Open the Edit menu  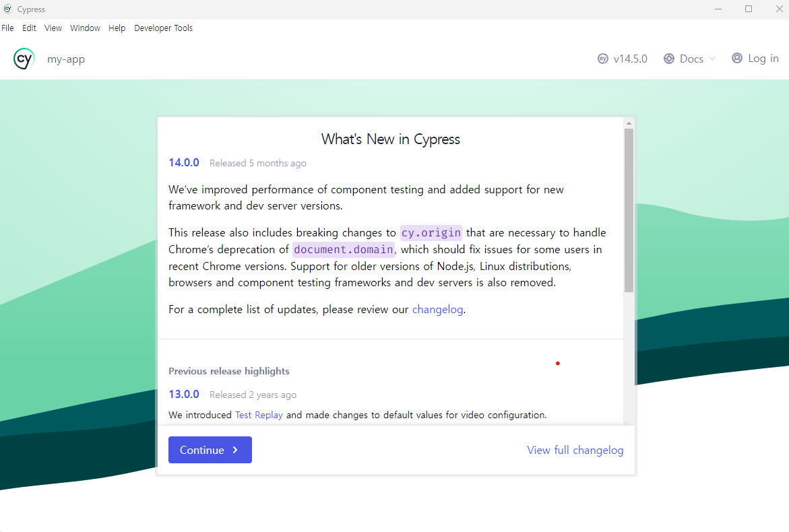(29, 28)
